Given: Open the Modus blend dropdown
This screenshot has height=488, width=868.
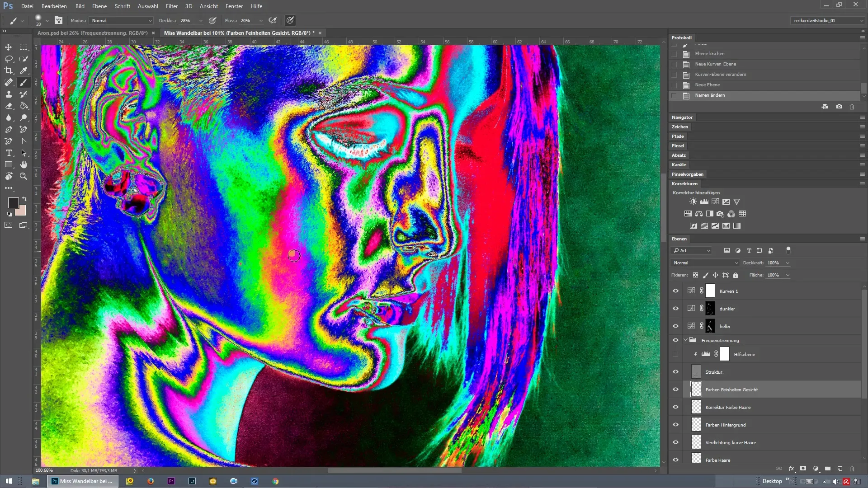Looking at the screenshot, I should (x=121, y=21).
